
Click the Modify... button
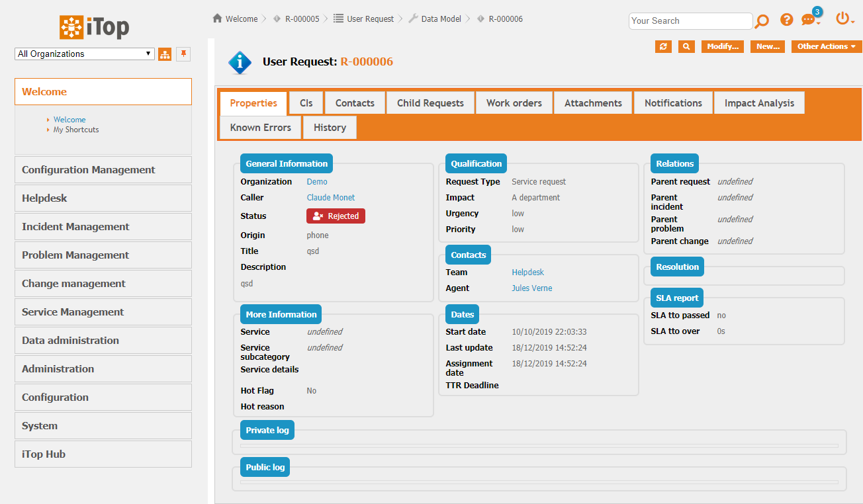tap(722, 46)
